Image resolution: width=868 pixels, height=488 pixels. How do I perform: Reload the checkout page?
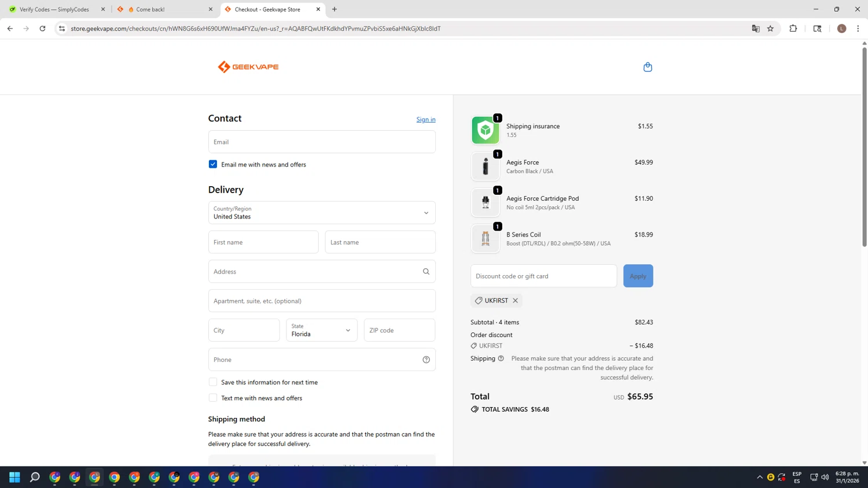pos(42,28)
